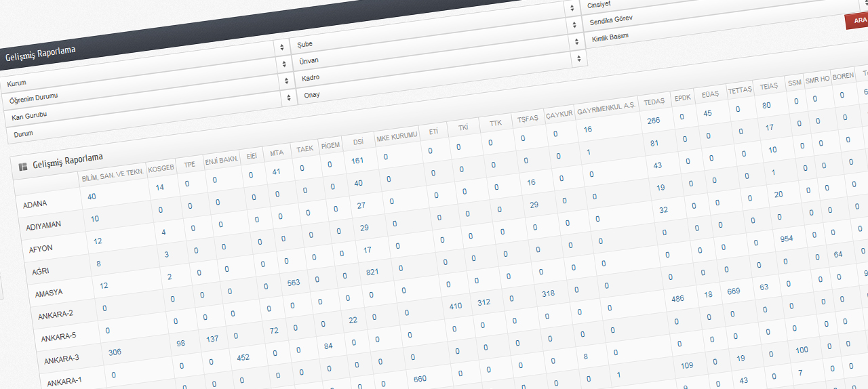Select the EİEİ column header

point(252,156)
